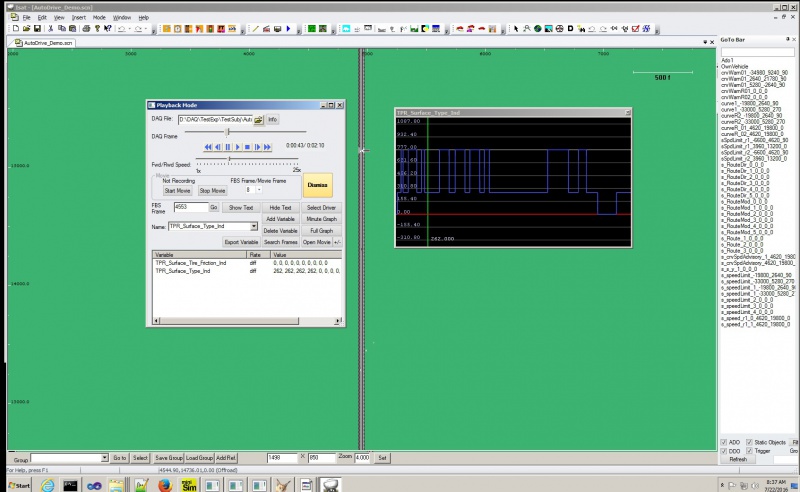Click the bold D toolbar icon

[570, 29]
